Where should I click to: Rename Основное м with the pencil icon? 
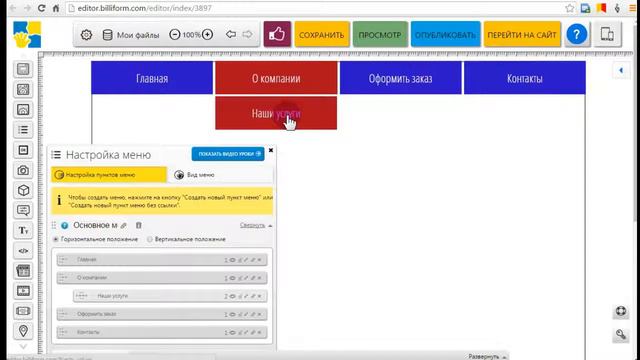tap(124, 225)
